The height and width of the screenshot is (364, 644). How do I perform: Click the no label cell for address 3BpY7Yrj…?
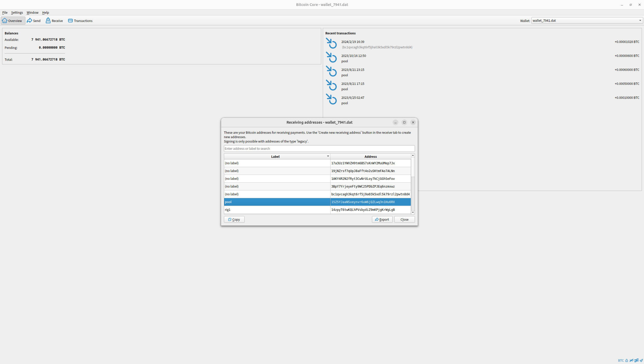[x=277, y=186]
